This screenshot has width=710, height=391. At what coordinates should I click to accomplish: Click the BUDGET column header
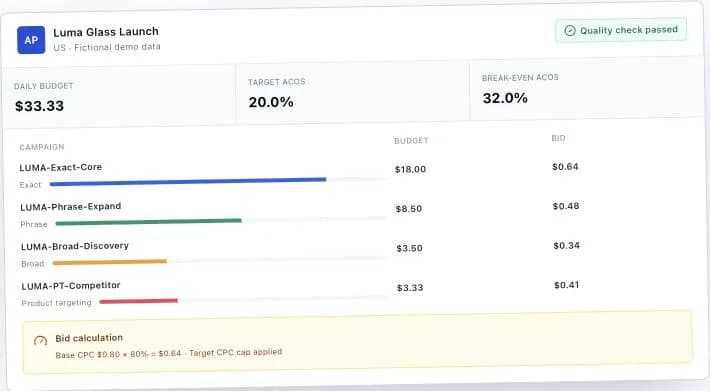point(411,141)
